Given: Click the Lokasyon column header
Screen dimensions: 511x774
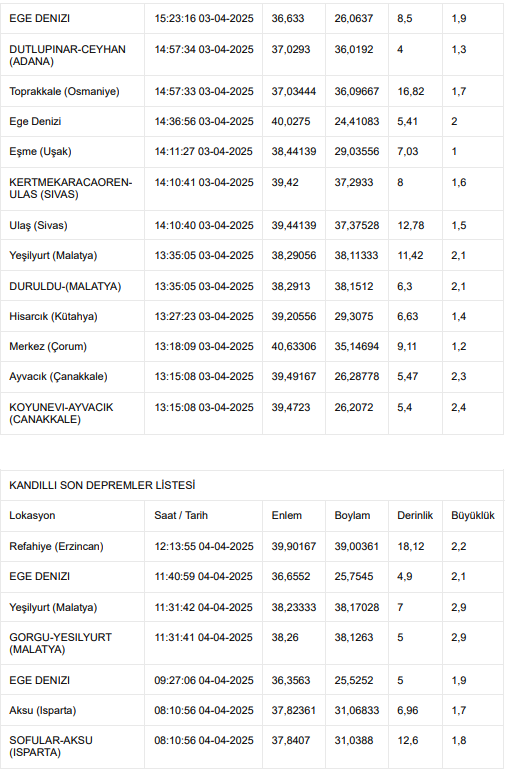Looking at the screenshot, I should (x=32, y=515).
